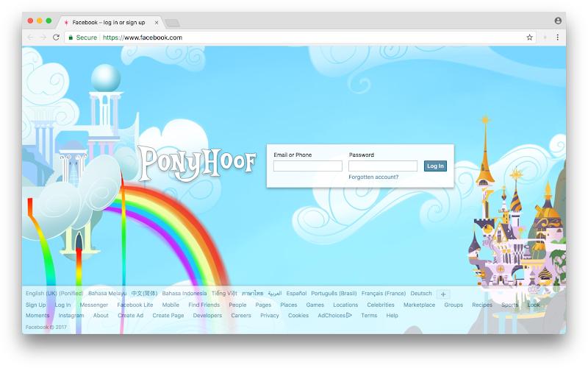Open the Create Page footer link
588x368 pixels.
pyautogui.click(x=168, y=316)
